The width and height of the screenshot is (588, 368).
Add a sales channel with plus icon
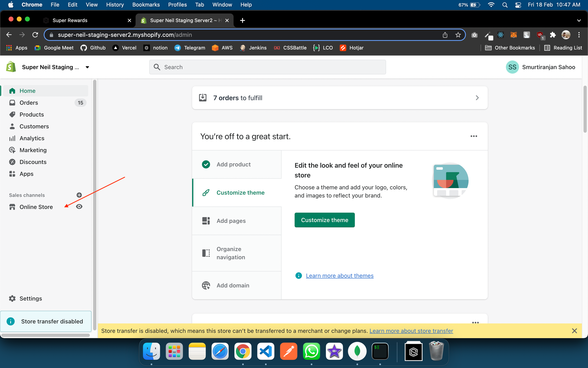point(79,195)
